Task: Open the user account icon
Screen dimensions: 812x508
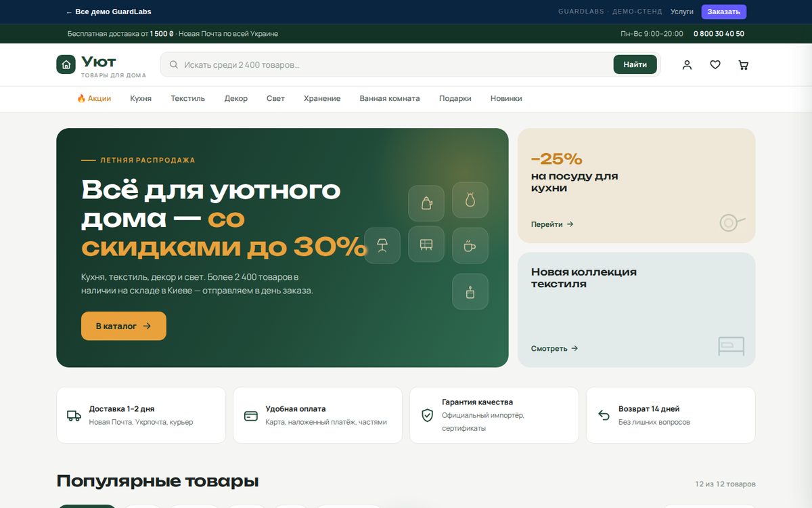Action: [687, 65]
